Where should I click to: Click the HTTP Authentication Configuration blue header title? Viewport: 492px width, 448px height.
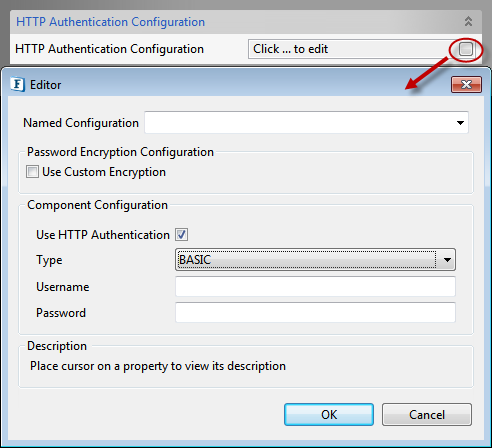(110, 22)
